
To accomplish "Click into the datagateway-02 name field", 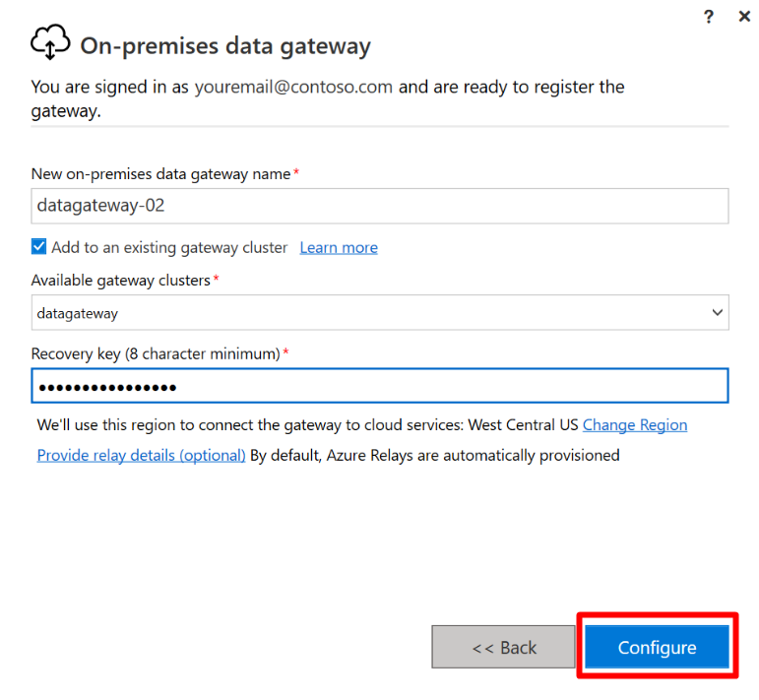I will [x=380, y=206].
